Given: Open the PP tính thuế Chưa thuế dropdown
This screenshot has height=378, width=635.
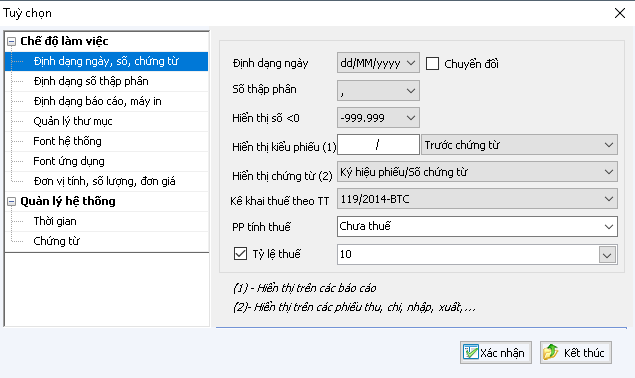Looking at the screenshot, I should pyautogui.click(x=477, y=226).
